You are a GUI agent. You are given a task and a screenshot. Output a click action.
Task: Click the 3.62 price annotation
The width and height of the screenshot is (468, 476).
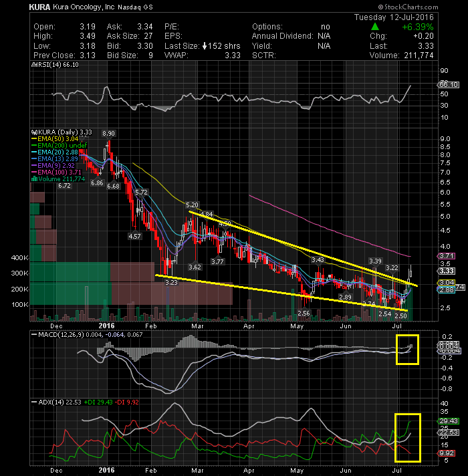click(x=195, y=267)
